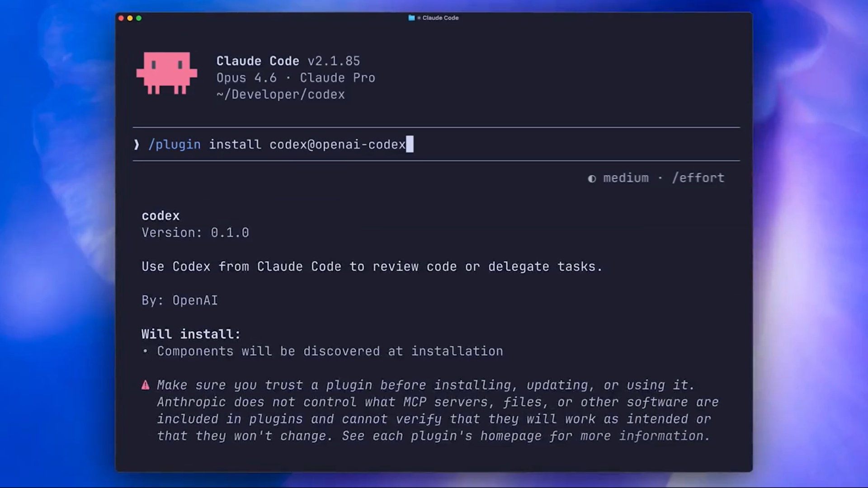Click the bold codex plugin name
868x488 pixels.
coord(160,216)
